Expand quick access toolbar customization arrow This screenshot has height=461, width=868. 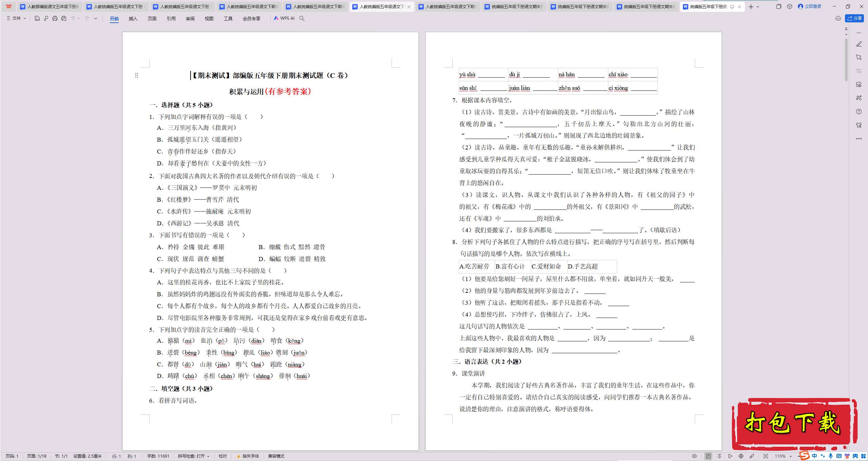96,18
